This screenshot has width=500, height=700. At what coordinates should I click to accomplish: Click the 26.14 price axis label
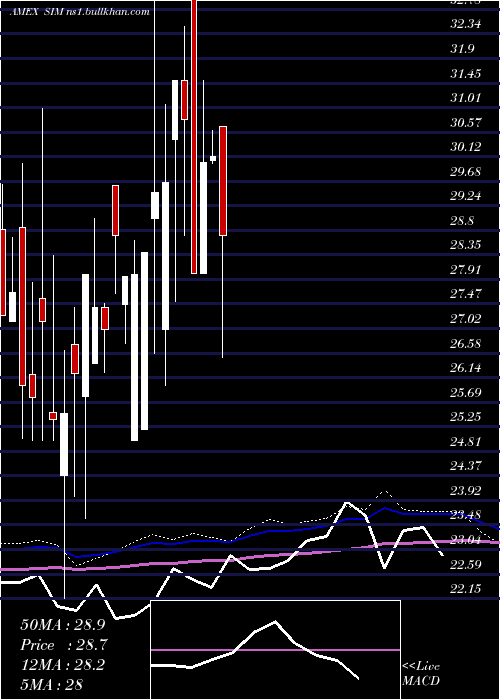[466, 368]
